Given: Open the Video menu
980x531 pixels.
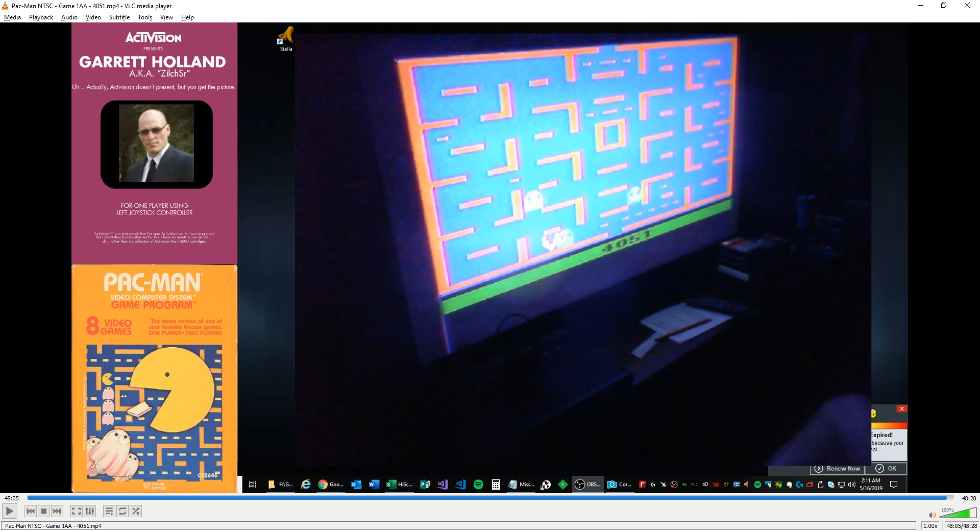Looking at the screenshot, I should point(93,17).
